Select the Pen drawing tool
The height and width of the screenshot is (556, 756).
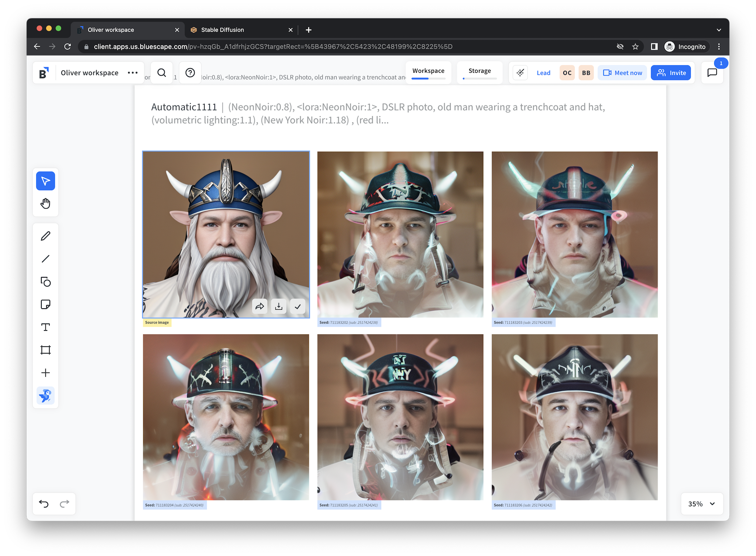tap(45, 236)
